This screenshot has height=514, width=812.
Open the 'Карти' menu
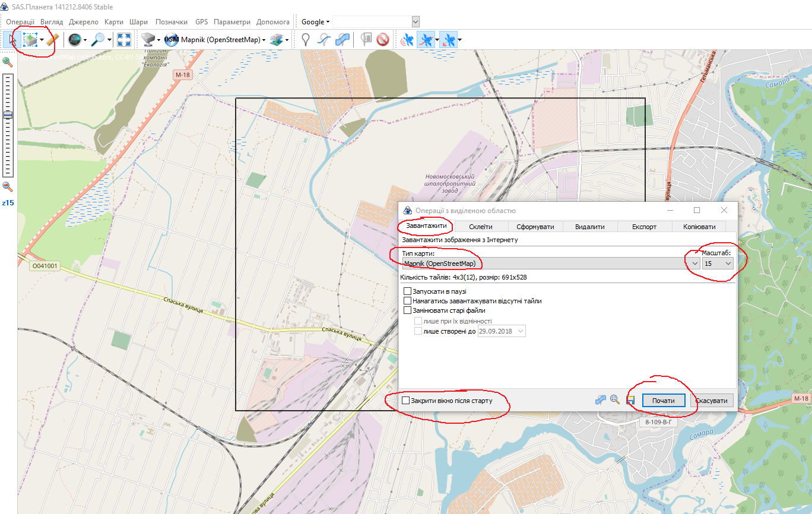pos(113,21)
